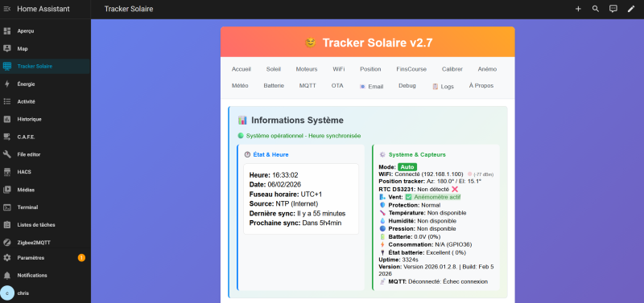Click the Terminal console icon
Image resolution: width=644 pixels, height=303 pixels.
pos(7,207)
